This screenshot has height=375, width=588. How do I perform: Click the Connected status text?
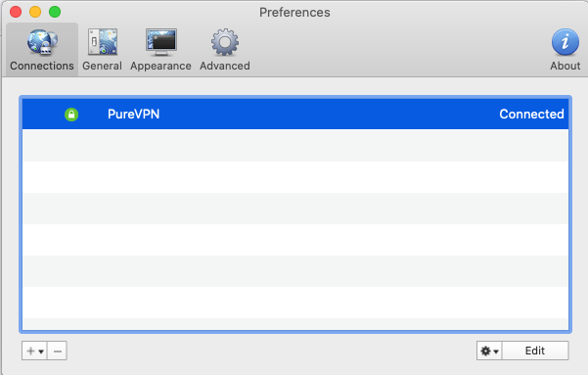coord(531,115)
